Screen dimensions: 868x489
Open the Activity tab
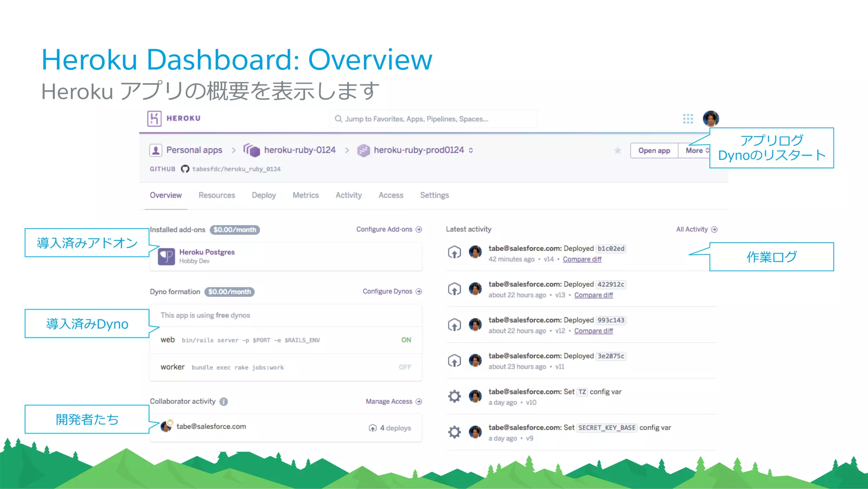coord(349,195)
